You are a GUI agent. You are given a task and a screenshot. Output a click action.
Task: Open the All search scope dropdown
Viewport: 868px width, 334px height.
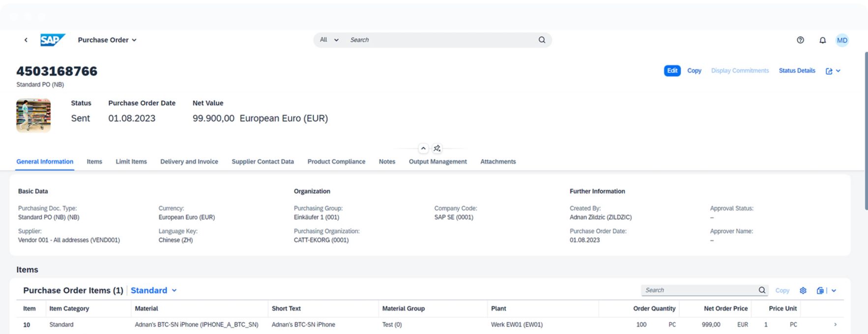pos(329,40)
